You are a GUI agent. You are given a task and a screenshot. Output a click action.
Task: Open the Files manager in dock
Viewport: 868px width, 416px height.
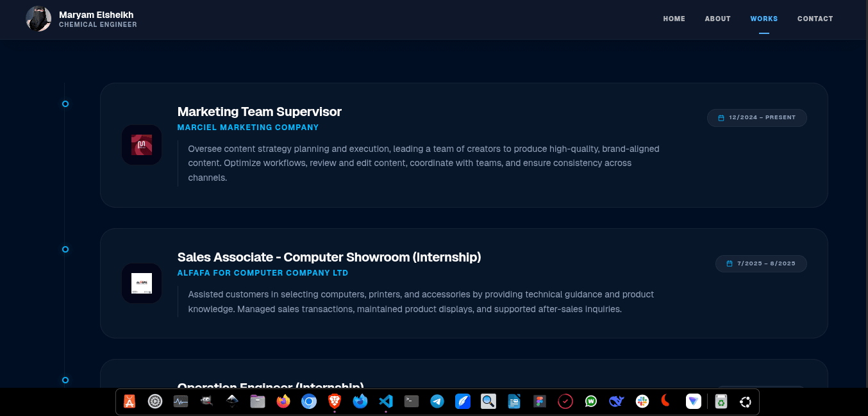point(258,402)
